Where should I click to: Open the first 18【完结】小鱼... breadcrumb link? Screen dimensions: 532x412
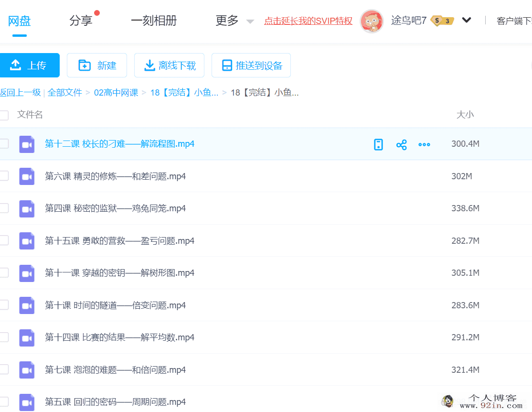coord(184,92)
